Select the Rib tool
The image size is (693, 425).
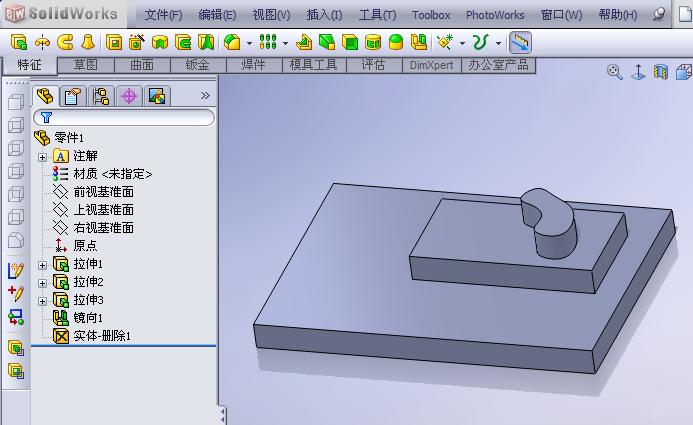tap(304, 42)
